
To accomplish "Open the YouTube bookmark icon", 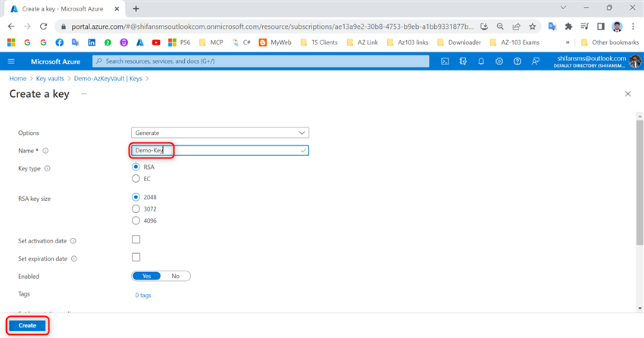I will [156, 42].
